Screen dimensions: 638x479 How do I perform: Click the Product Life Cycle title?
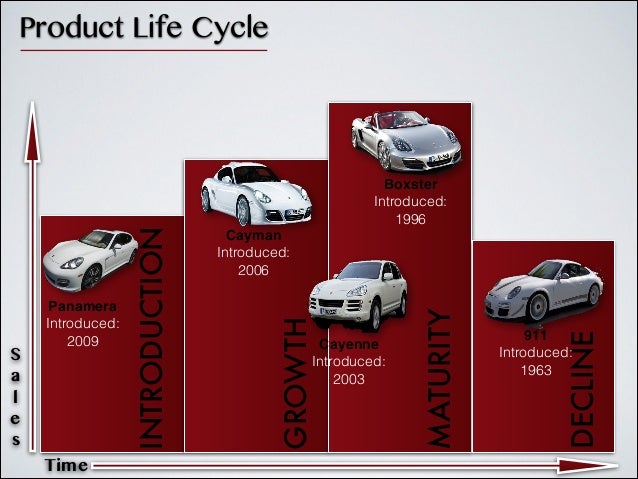point(144,28)
